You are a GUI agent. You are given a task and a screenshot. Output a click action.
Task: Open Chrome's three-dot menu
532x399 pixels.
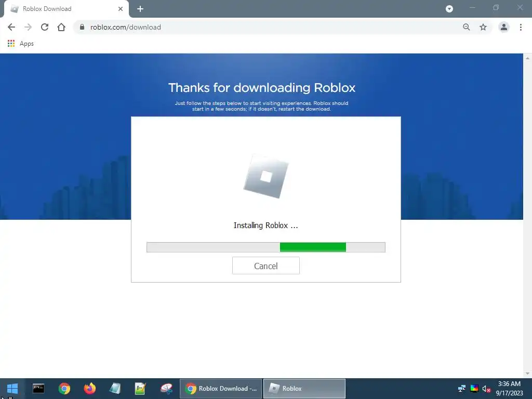[521, 27]
